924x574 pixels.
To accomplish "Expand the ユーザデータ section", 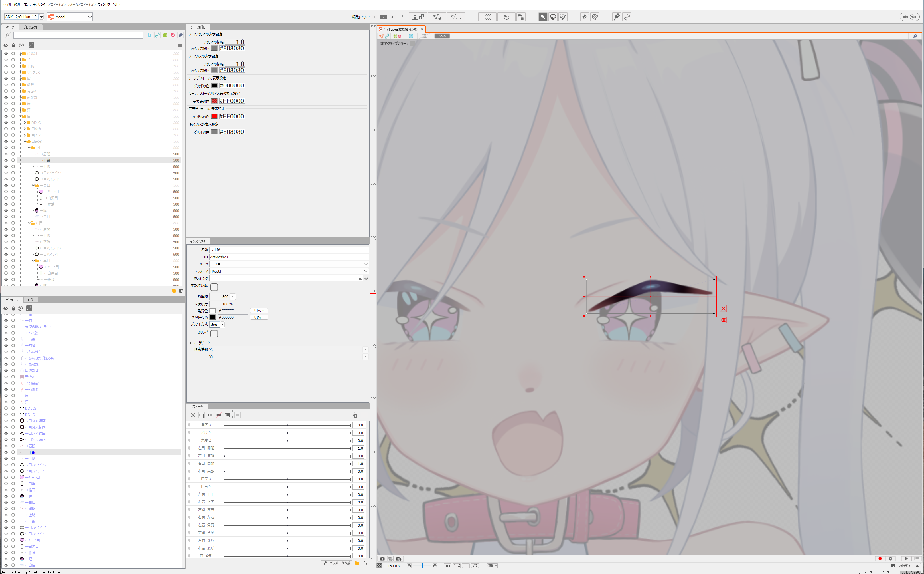I will point(191,343).
